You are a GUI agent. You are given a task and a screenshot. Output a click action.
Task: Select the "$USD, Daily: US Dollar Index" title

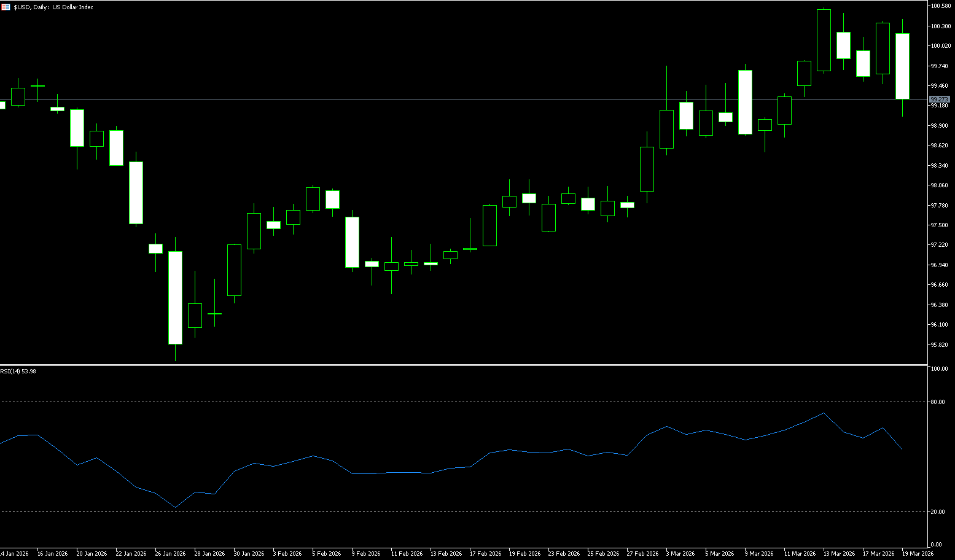[53, 7]
